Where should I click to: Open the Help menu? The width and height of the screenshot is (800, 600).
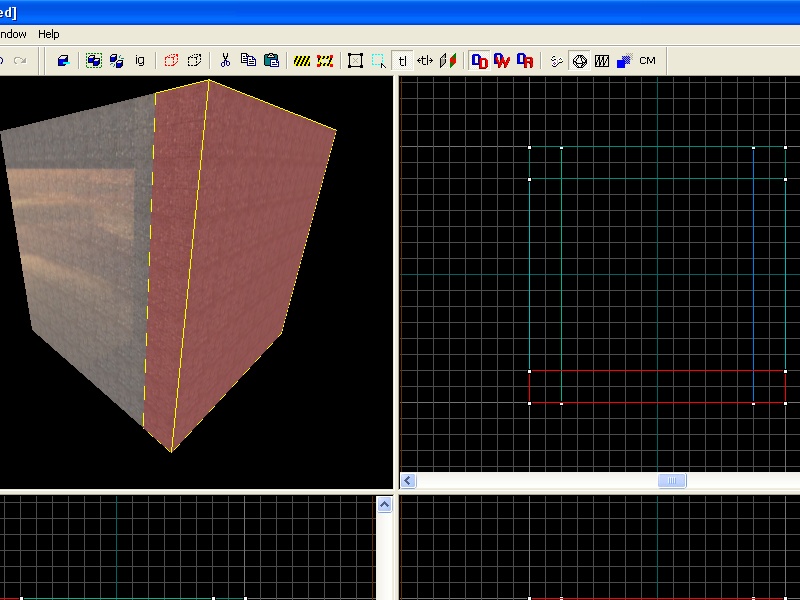(x=48, y=34)
